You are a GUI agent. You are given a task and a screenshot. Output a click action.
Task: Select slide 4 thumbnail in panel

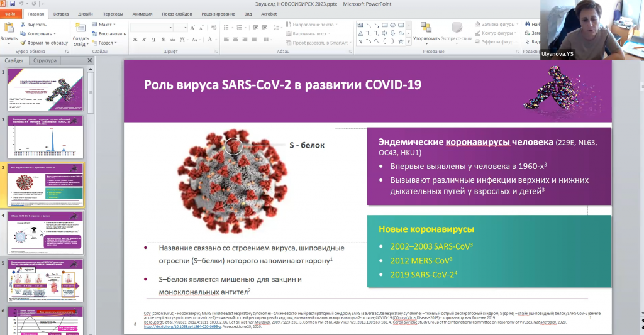pyautogui.click(x=45, y=233)
